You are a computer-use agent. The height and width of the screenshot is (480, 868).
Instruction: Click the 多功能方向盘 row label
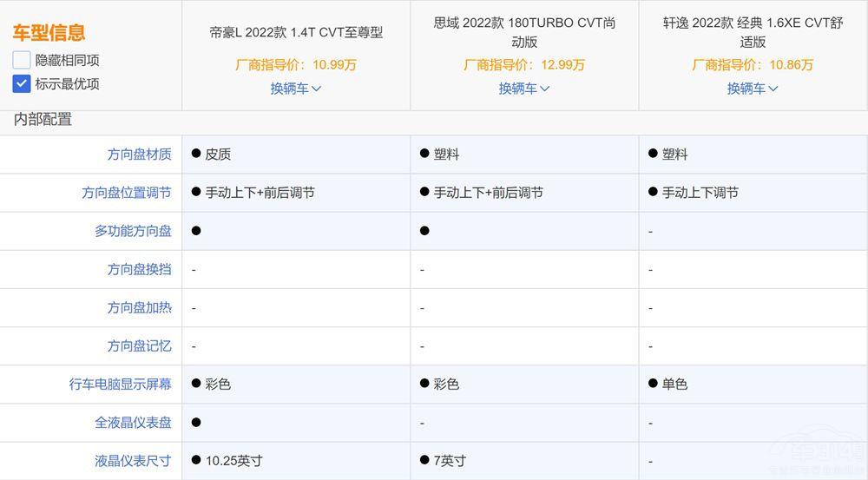pos(133,231)
